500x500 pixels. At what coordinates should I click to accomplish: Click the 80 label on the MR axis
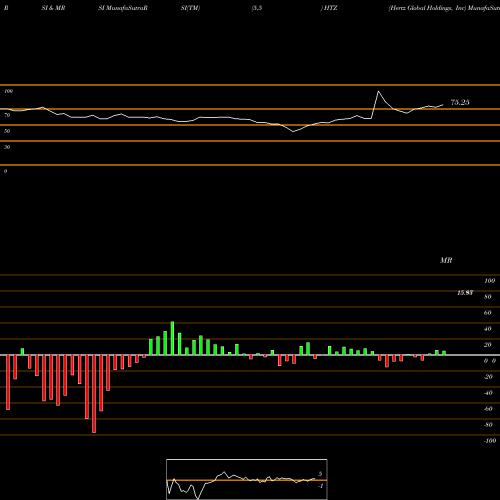click(x=488, y=297)
